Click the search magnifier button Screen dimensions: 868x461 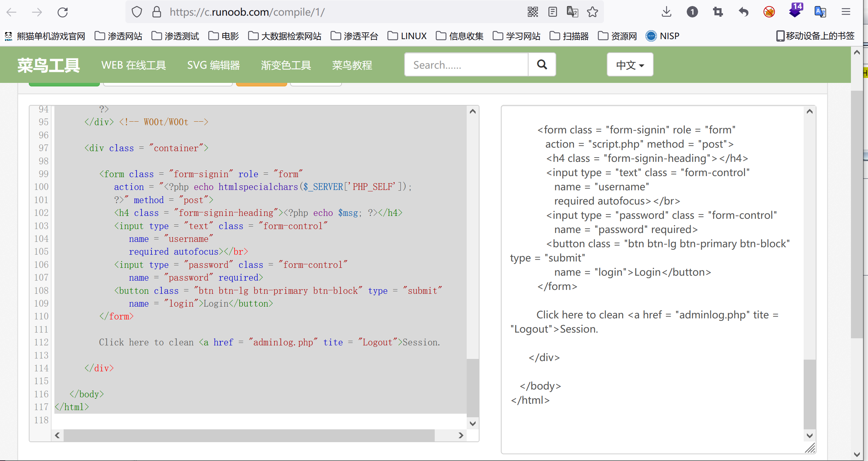click(x=542, y=64)
